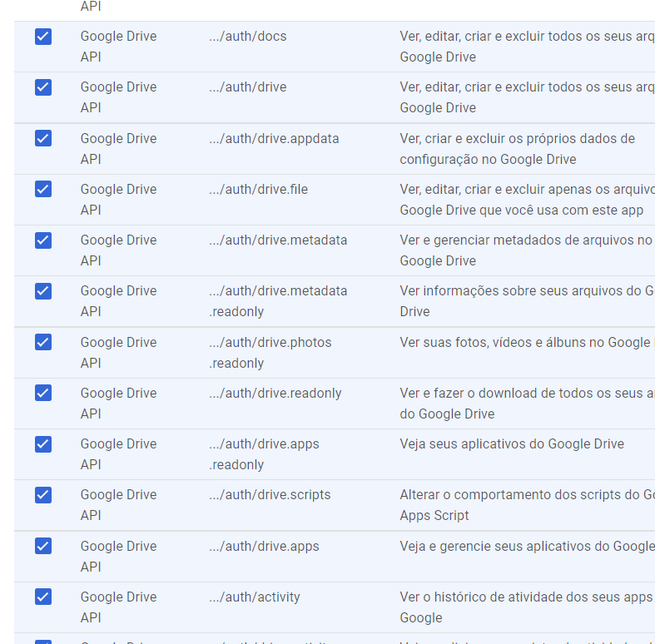
Task: Click Google Drive API label in drive.file row
Action: (119, 200)
